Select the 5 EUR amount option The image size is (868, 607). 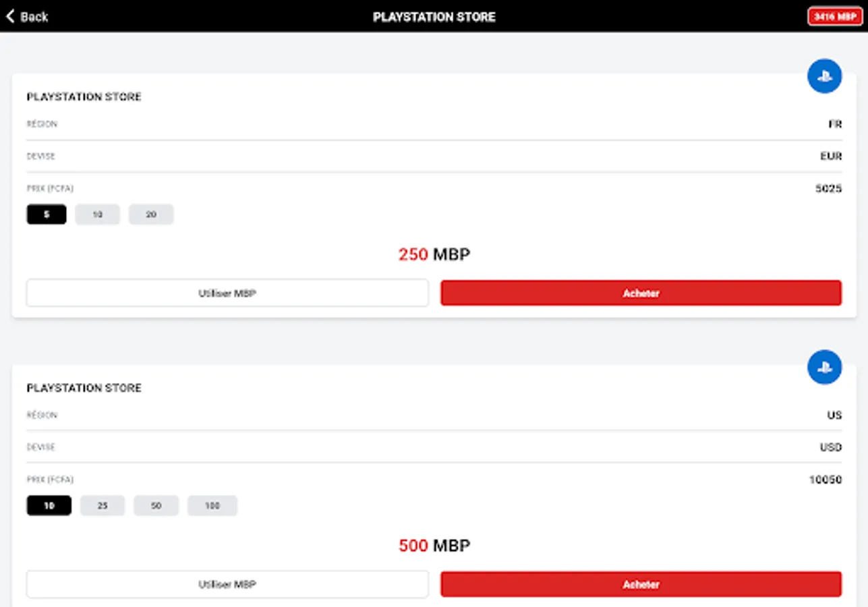(x=47, y=214)
